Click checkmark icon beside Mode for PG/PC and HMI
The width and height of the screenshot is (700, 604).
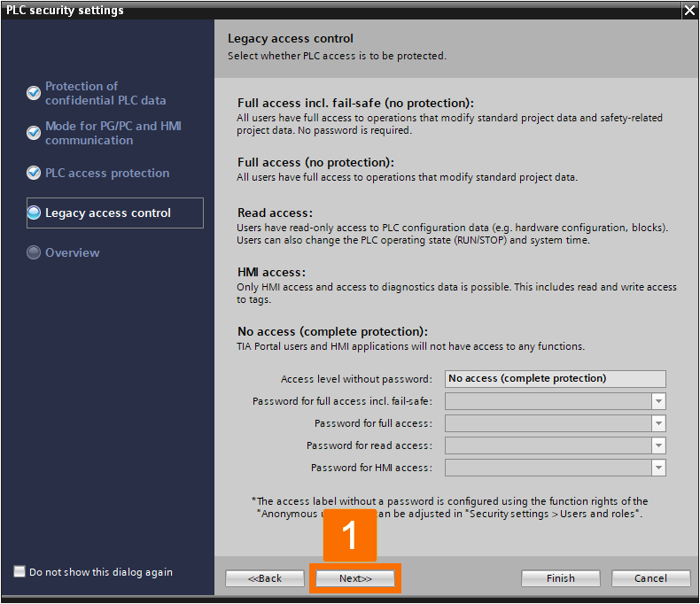(34, 133)
